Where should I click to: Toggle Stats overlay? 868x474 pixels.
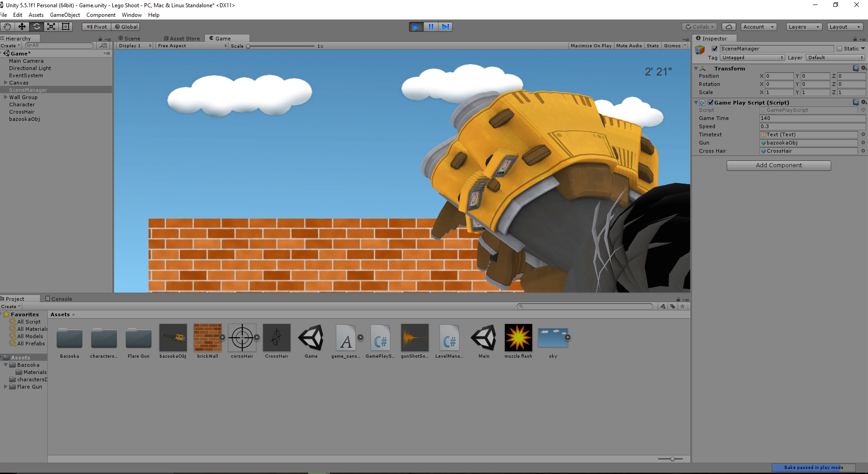653,45
